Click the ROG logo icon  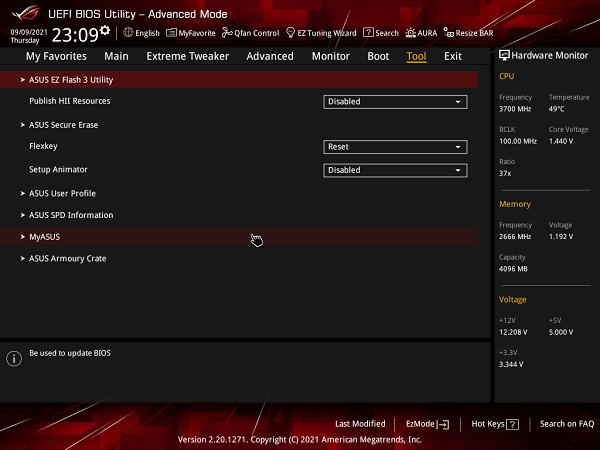(x=26, y=13)
